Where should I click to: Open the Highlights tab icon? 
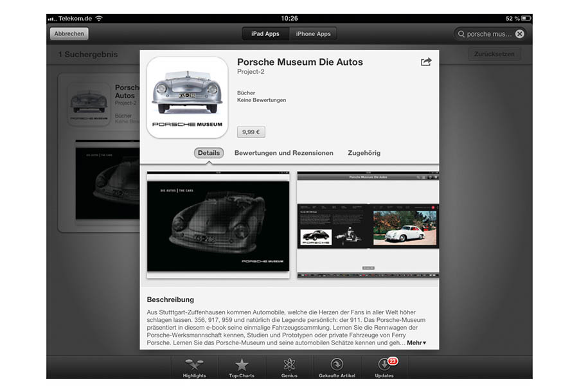pos(194,364)
